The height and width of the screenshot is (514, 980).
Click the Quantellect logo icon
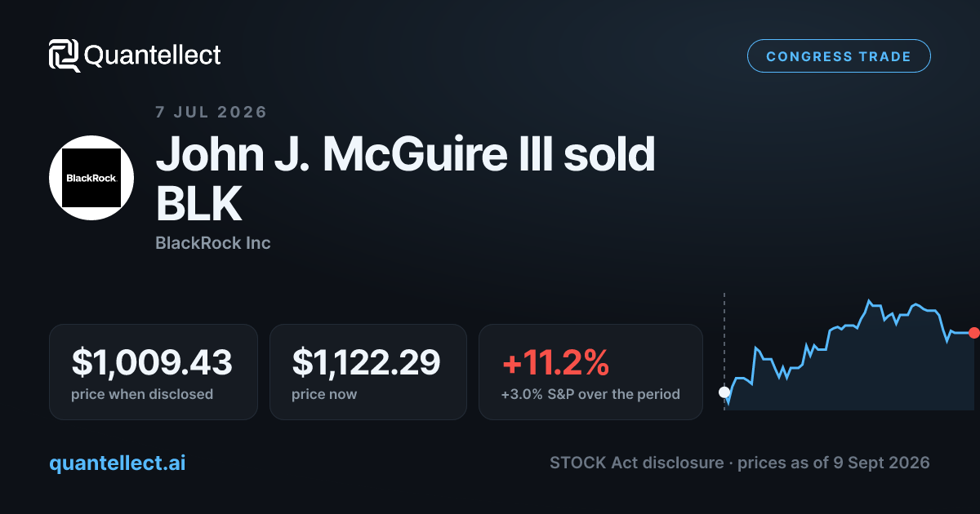(65, 55)
